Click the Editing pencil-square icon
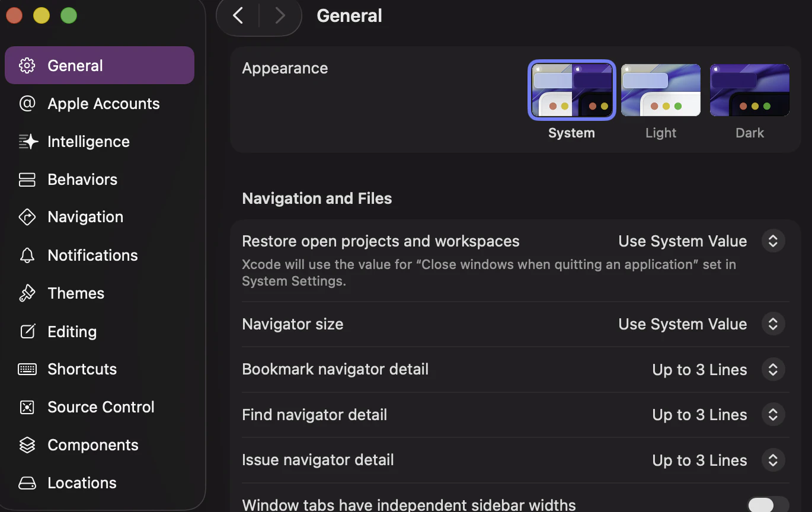The height and width of the screenshot is (512, 812). click(27, 331)
